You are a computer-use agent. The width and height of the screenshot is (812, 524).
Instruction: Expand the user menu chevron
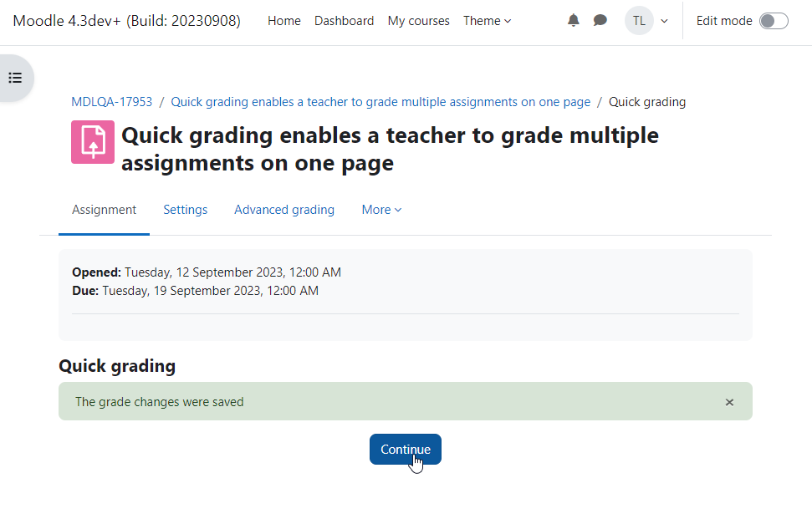[x=665, y=21]
